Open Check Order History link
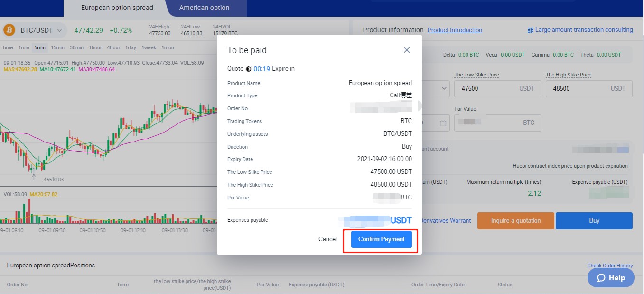This screenshot has height=294, width=644. click(x=610, y=266)
